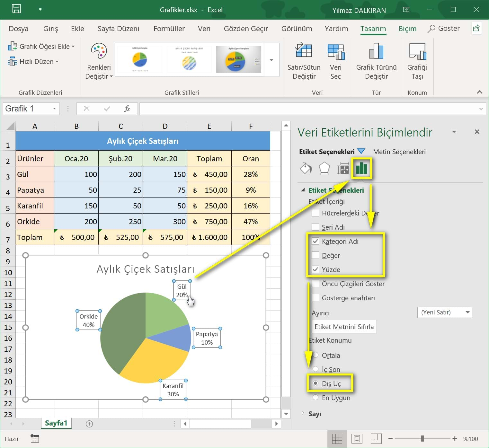Switch to Metin Seçenekleri

point(399,152)
